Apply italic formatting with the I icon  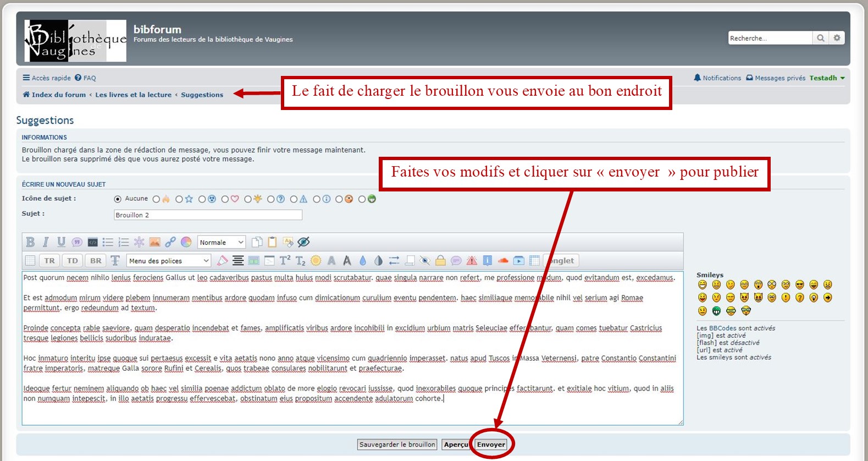pos(46,242)
